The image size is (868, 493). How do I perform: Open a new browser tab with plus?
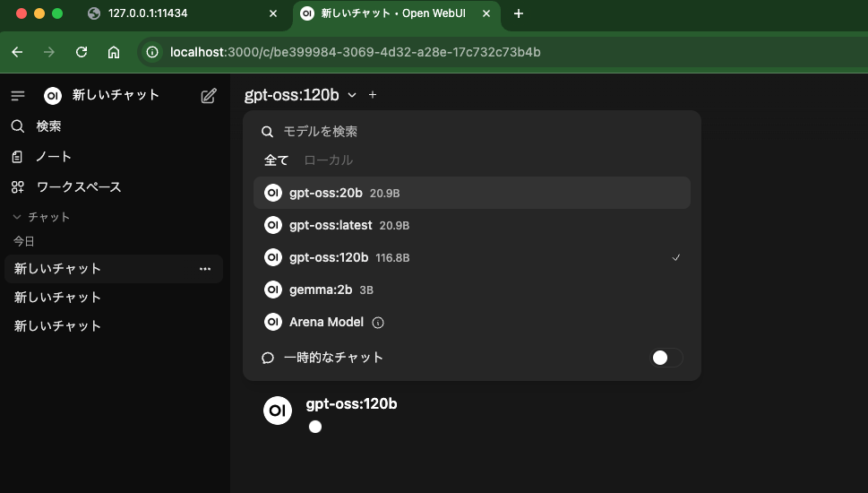click(519, 13)
